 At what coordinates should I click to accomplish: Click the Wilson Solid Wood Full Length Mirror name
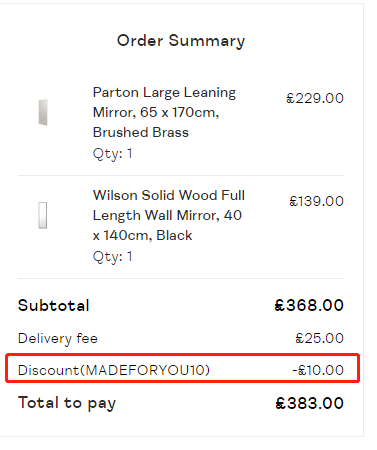pyautogui.click(x=169, y=215)
